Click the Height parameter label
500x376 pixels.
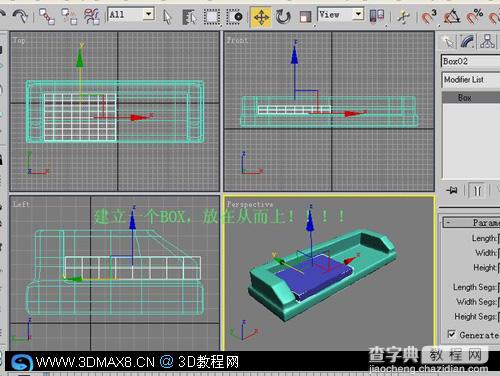tap(485, 267)
